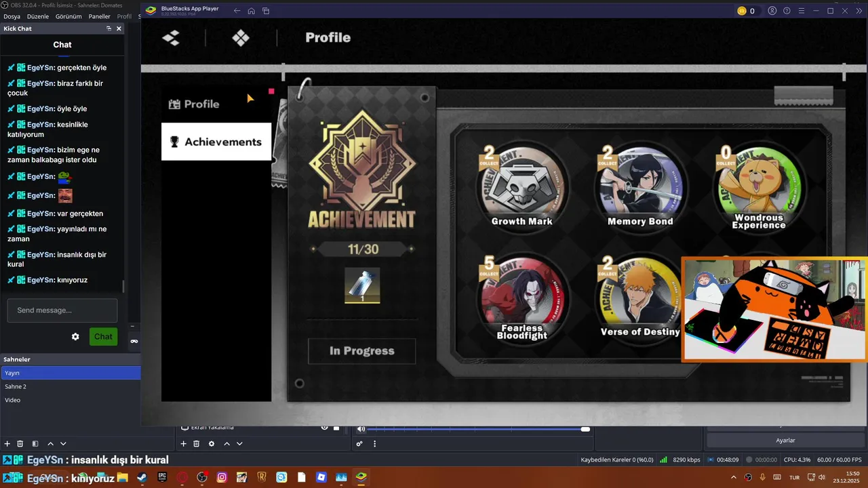Open the Paneller menu in OBS
Viewport: 868px width, 488px height.
tap(100, 16)
